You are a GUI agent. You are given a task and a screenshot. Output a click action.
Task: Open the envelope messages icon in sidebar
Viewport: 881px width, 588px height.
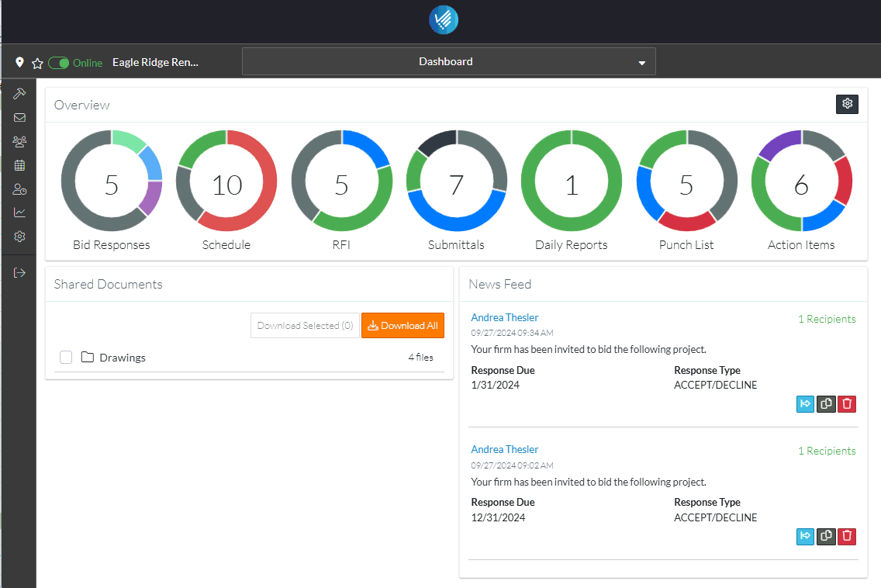pyautogui.click(x=19, y=118)
